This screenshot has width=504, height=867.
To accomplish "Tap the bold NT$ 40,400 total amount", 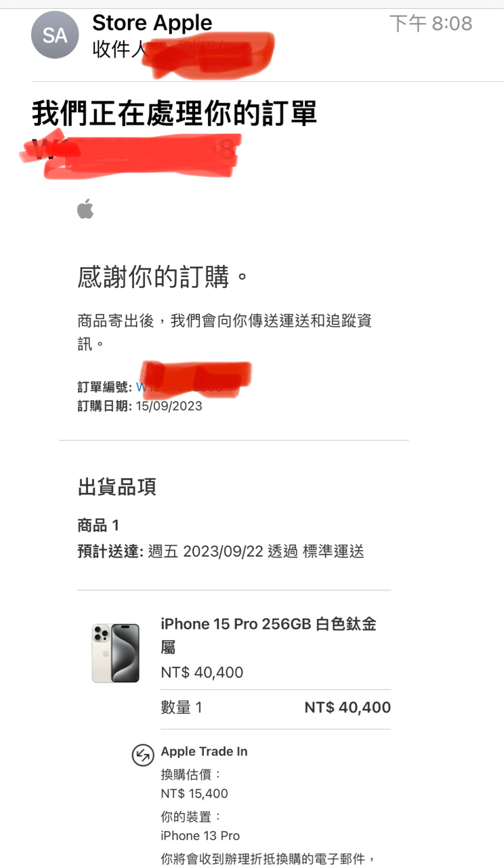I will tap(348, 708).
